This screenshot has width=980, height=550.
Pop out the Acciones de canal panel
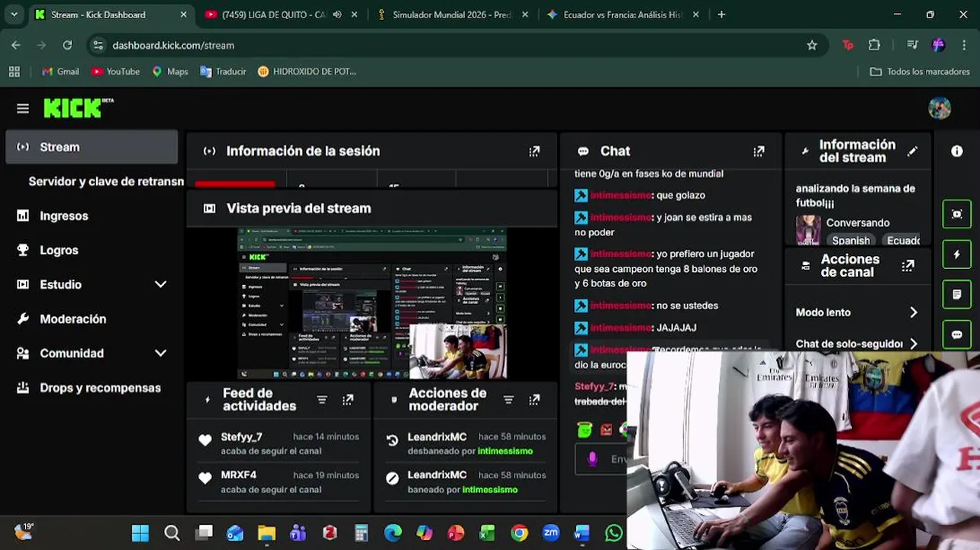pyautogui.click(x=907, y=266)
